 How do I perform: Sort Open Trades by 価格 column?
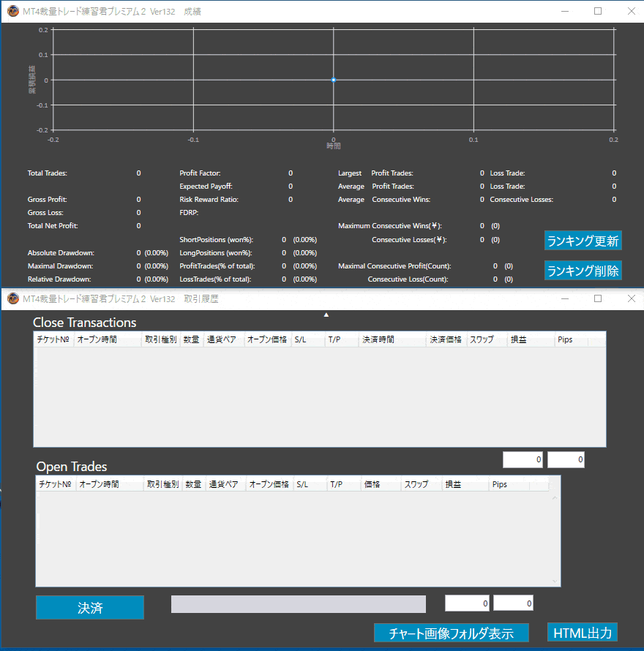click(381, 484)
